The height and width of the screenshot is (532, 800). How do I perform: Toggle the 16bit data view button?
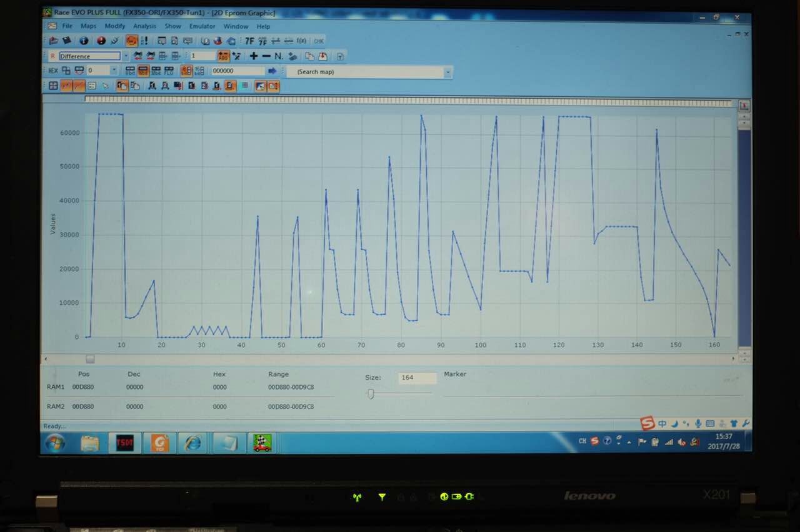pyautogui.click(x=143, y=71)
